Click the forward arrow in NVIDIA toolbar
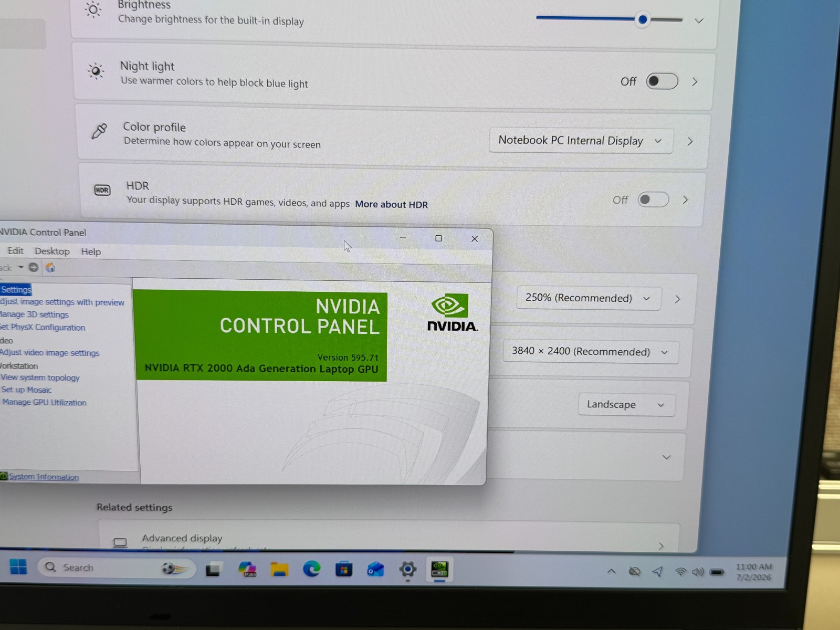840x630 pixels. (x=34, y=267)
